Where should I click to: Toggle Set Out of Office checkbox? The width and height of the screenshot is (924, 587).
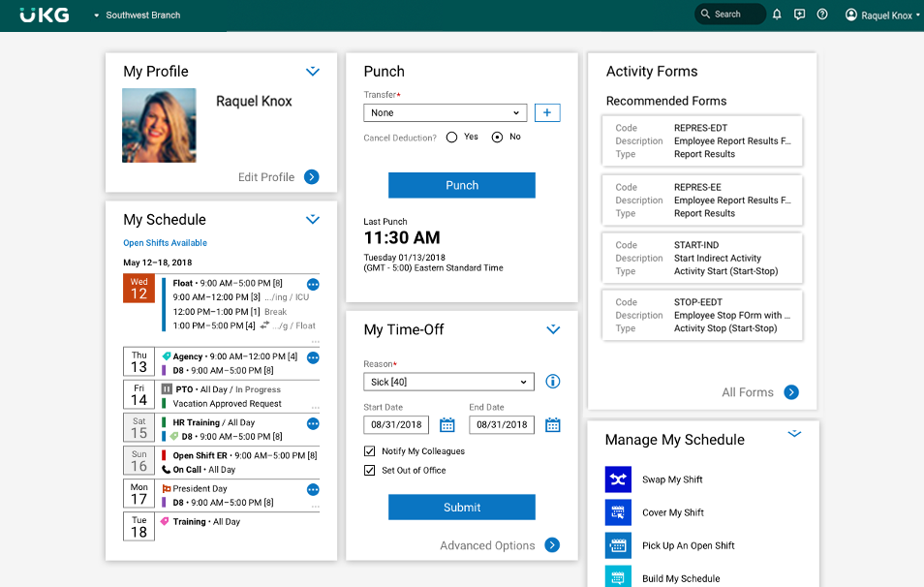coord(370,471)
